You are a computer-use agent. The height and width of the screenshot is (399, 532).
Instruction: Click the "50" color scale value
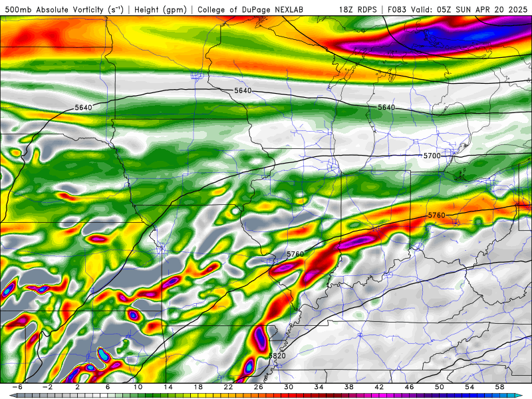pyautogui.click(x=440, y=387)
